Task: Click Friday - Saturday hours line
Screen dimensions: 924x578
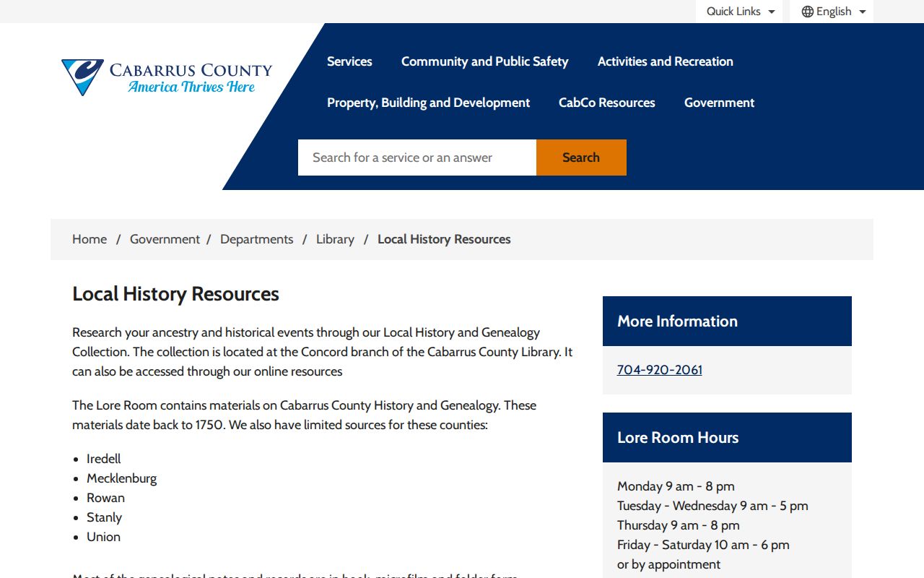Action: (703, 545)
